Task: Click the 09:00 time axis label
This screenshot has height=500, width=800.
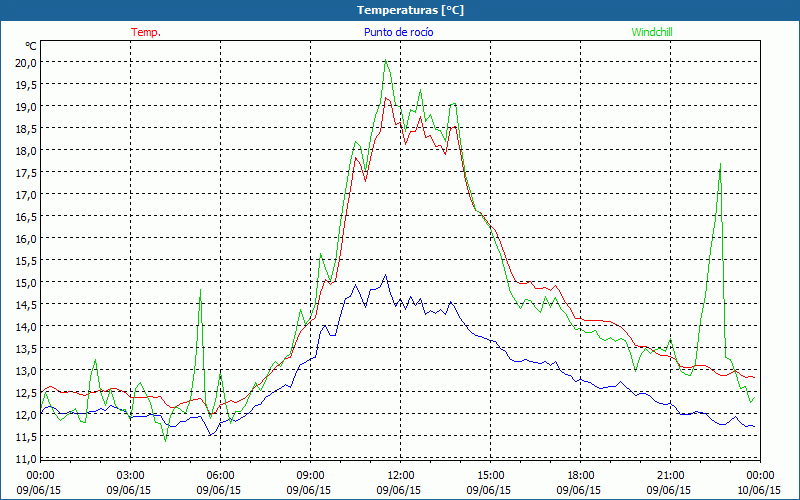Action: 310,476
